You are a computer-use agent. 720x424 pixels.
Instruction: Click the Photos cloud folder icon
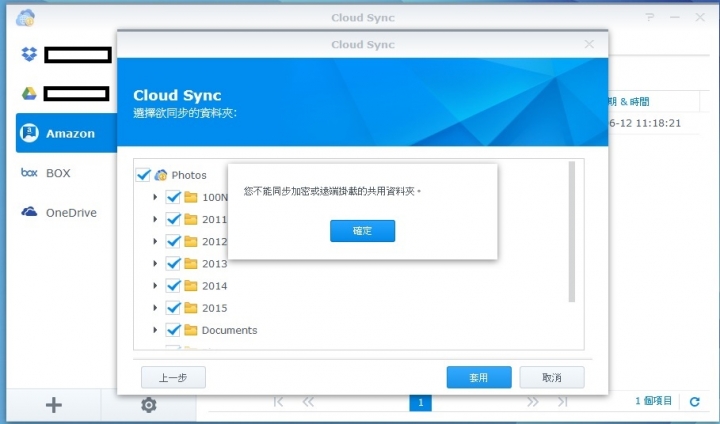[161, 175]
